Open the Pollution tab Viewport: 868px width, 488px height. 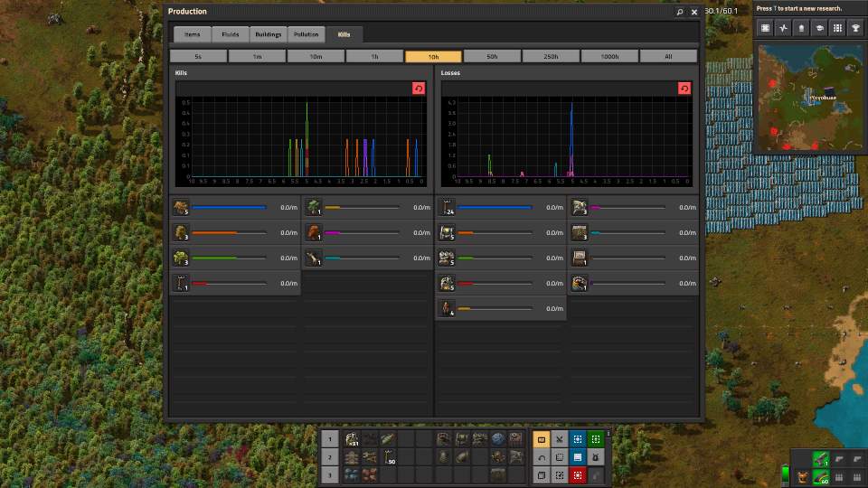307,34
